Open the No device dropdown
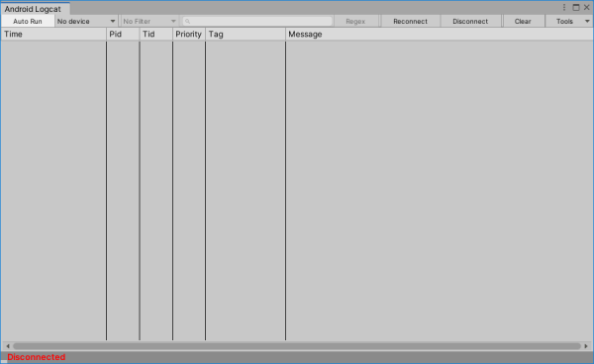Viewport: 594px width, 364px height. [x=86, y=21]
